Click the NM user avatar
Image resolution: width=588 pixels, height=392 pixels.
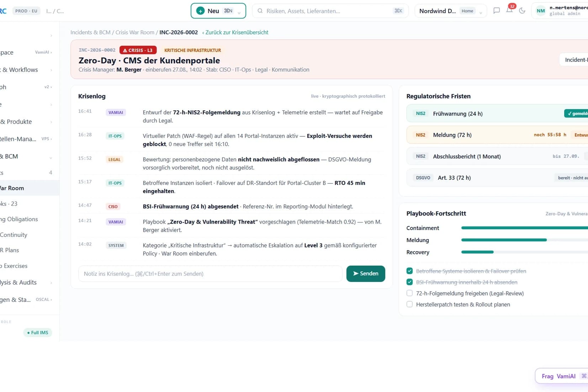(541, 11)
